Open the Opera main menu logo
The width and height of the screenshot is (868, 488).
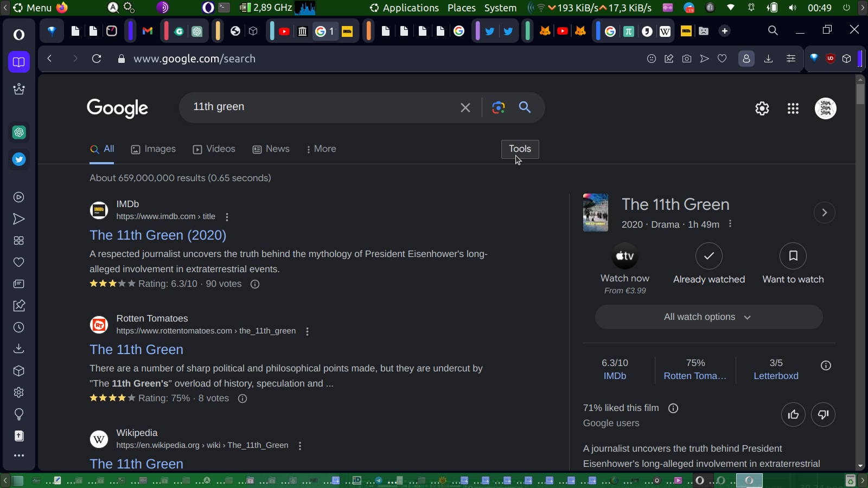19,35
